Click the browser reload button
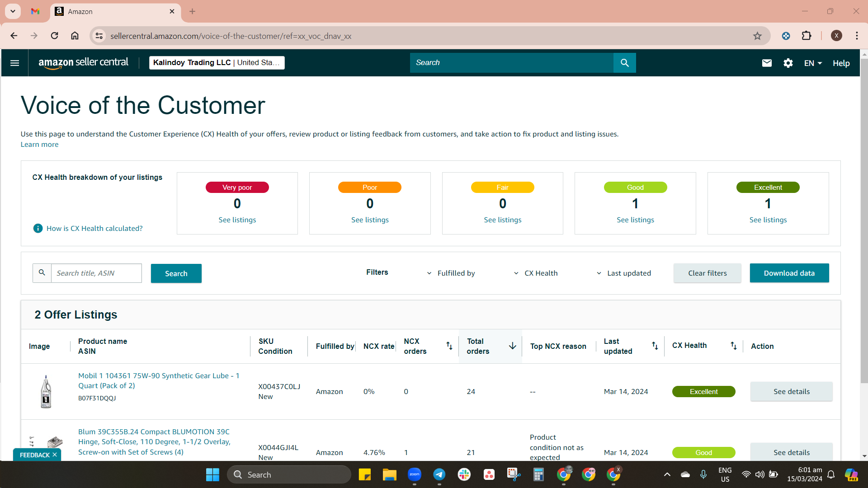Viewport: 868px width, 488px height. pyautogui.click(x=54, y=36)
